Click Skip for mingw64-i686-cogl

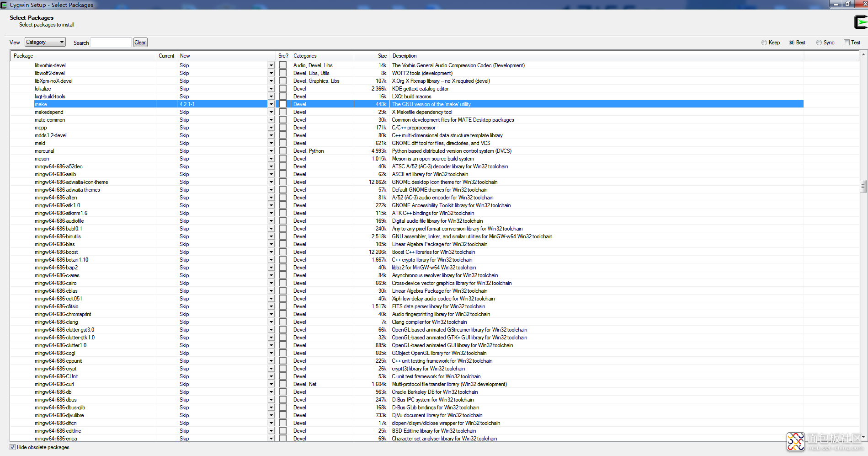pyautogui.click(x=184, y=353)
